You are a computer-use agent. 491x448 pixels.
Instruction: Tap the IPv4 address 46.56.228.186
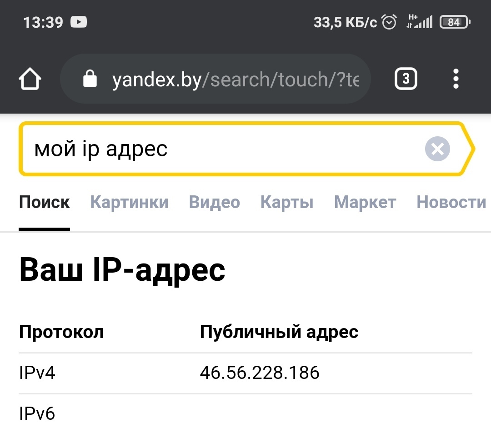coord(260,373)
